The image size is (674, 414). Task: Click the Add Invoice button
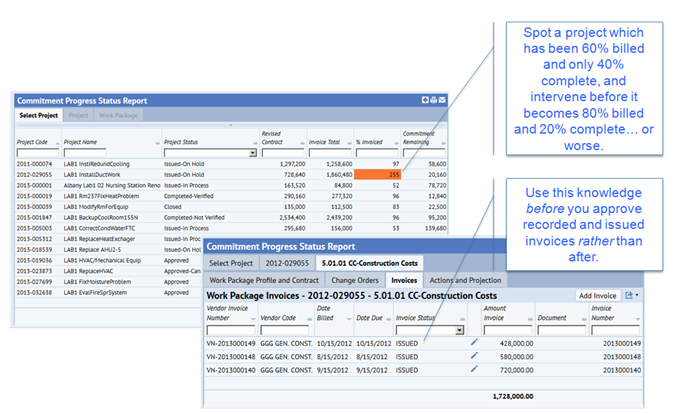(x=597, y=295)
